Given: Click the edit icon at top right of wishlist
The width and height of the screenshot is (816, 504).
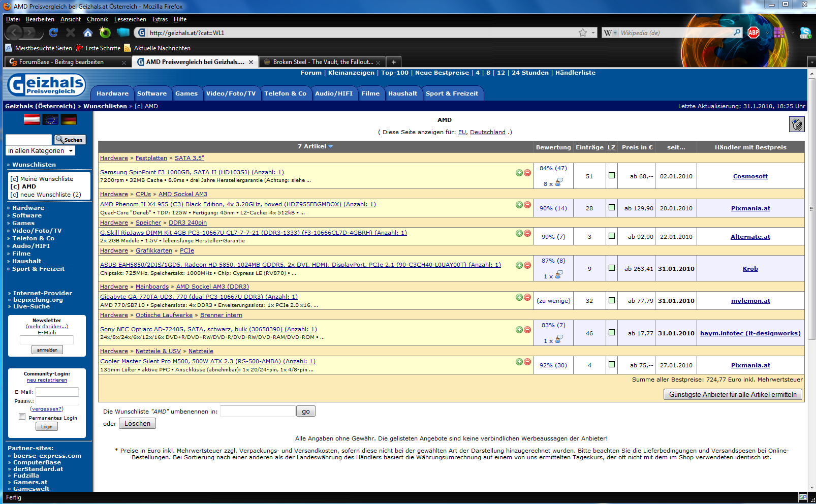Looking at the screenshot, I should tap(797, 124).
